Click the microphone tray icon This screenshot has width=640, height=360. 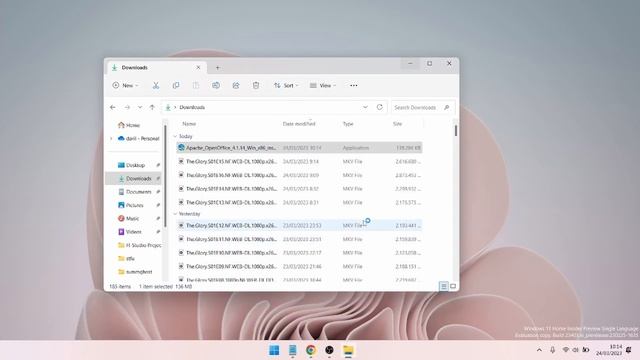tap(552, 350)
